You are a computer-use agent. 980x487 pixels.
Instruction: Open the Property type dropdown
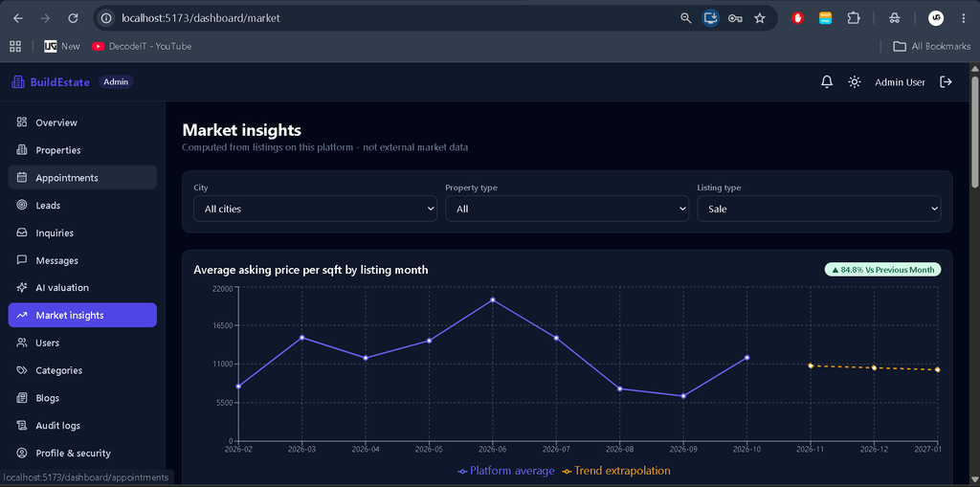[567, 209]
